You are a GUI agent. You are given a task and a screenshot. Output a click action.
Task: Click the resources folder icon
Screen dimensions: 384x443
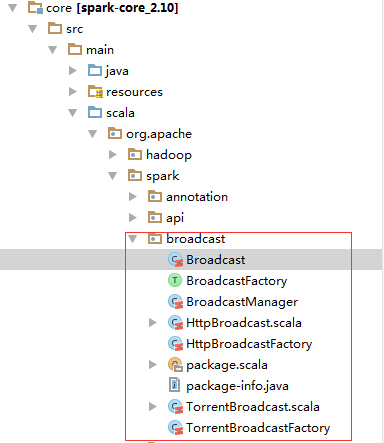coord(95,92)
